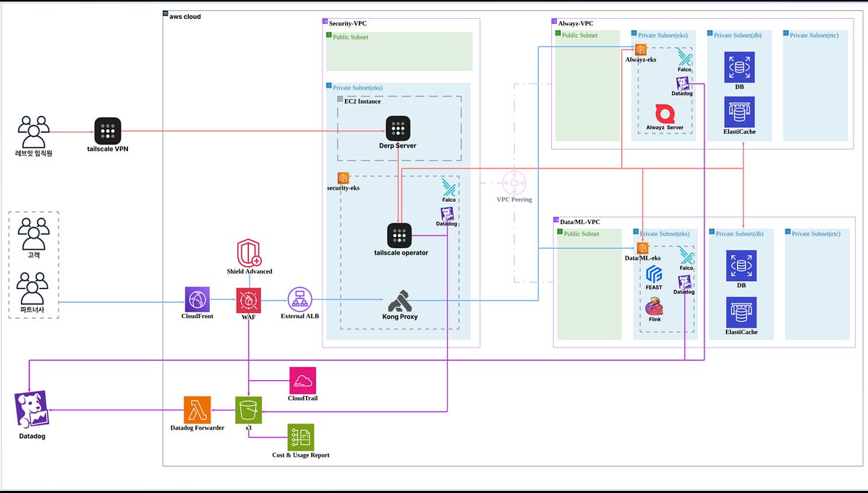Select the 'Data/ML-VPC' label

(580, 222)
